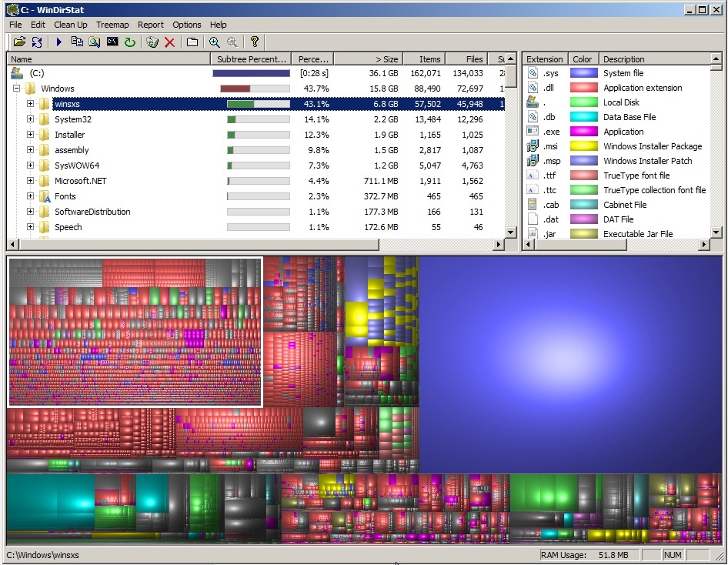Sort by the Subtree Percentage column header
Image resolution: width=728 pixels, height=565 pixels.
click(x=251, y=59)
